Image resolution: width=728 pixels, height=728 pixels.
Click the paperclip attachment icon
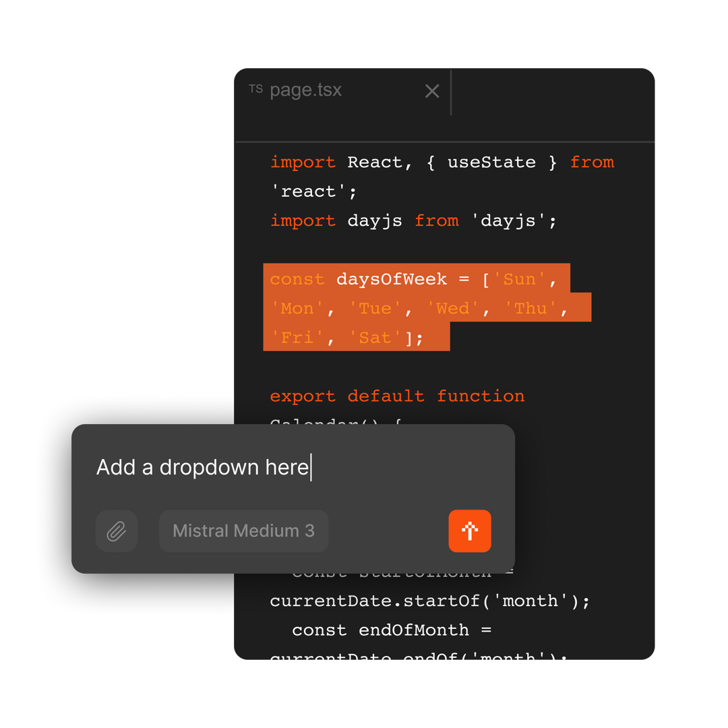click(117, 531)
